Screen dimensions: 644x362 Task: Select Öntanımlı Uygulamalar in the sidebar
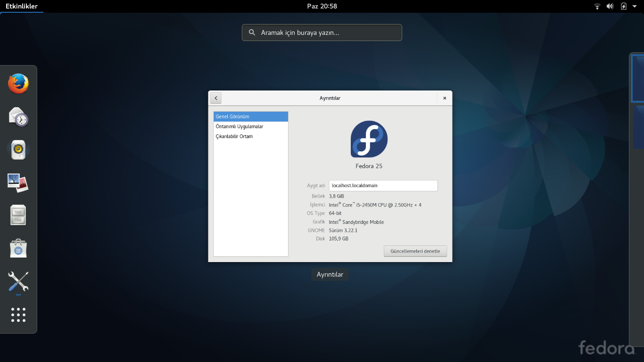tap(251, 126)
